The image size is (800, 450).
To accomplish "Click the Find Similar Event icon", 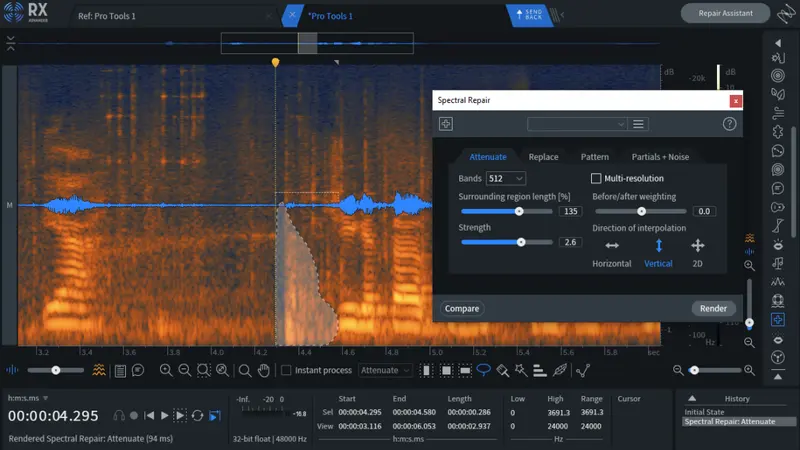I will click(583, 370).
